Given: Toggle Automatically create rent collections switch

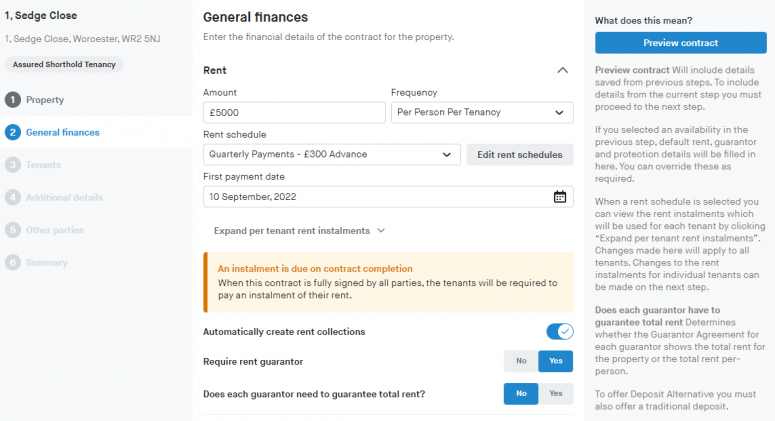Looking at the screenshot, I should point(559,331).
